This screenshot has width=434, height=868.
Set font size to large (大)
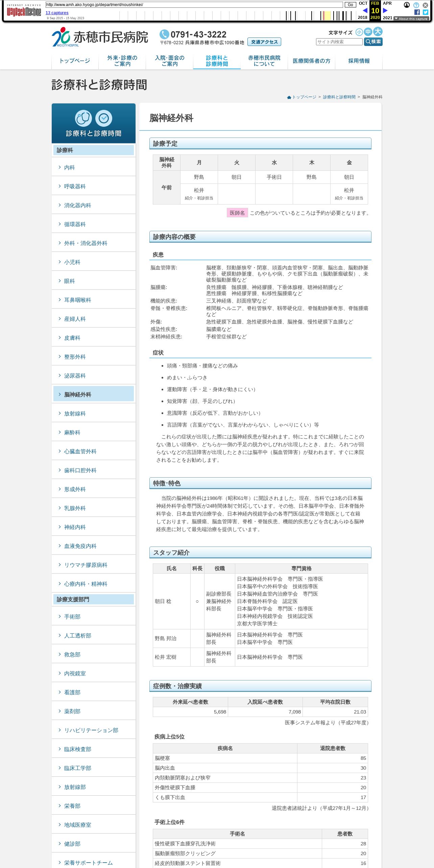[x=378, y=32]
